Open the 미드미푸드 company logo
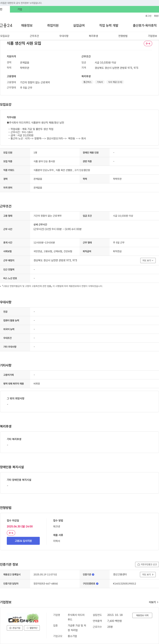The width and height of the screenshot is (159, 644). (23, 618)
